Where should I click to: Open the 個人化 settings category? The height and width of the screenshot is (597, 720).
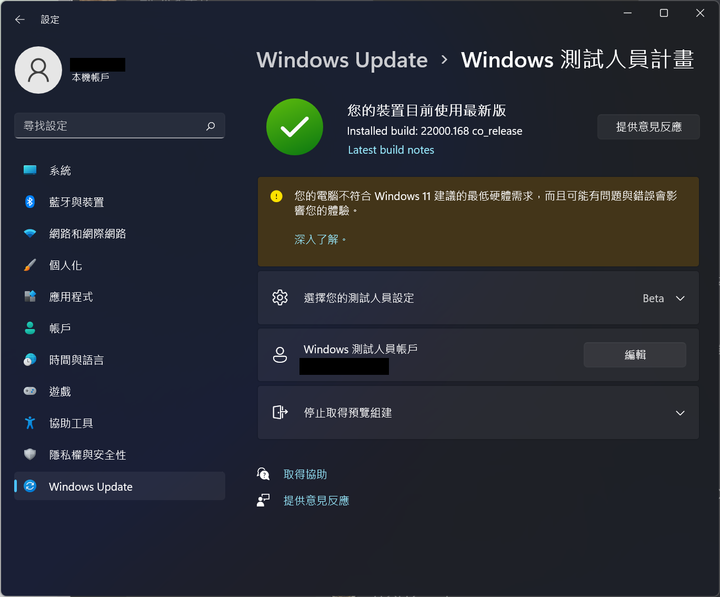tap(119, 265)
